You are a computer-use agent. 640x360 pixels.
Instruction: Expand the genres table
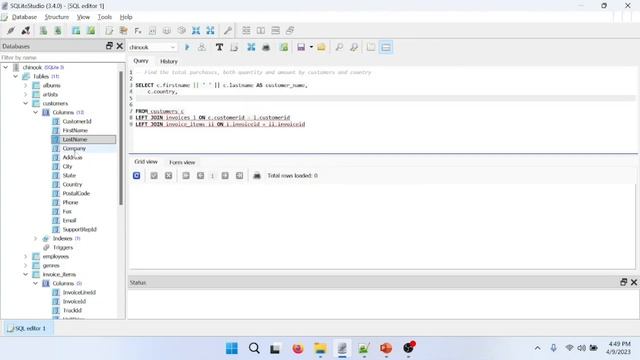(x=25, y=265)
